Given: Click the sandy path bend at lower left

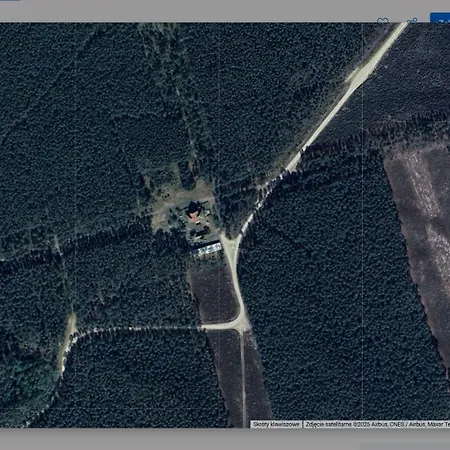Looking at the screenshot, I should click(x=68, y=337).
